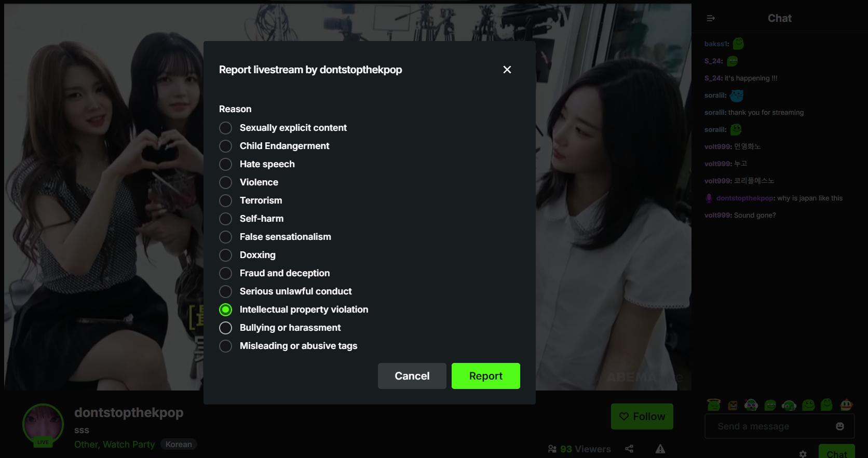Choose Self-harm as report reason
Image resolution: width=868 pixels, height=458 pixels.
(x=225, y=219)
